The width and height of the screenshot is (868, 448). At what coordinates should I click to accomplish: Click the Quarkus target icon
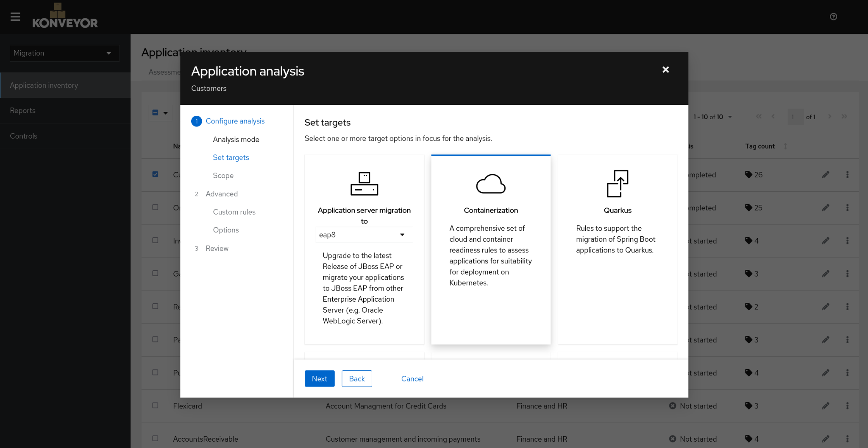[617, 184]
